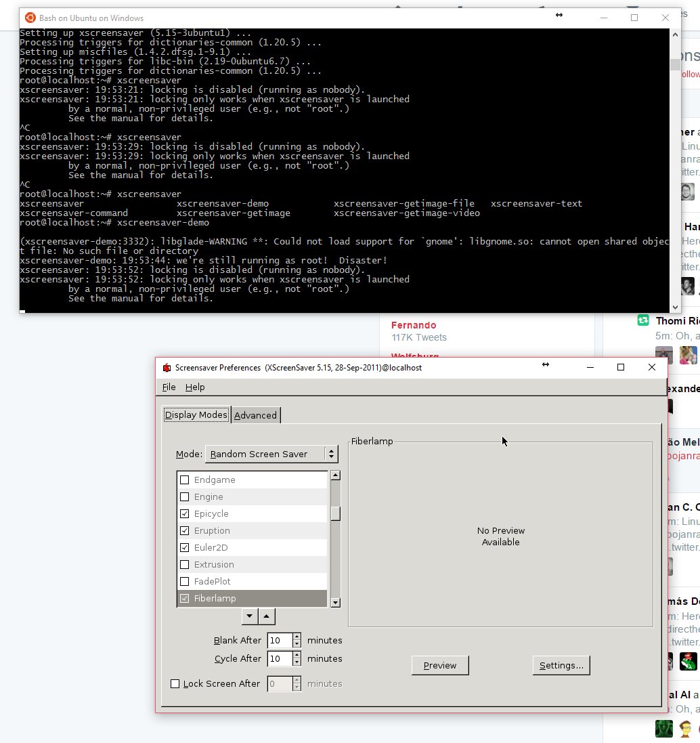This screenshot has width=700, height=743.
Task: Click the Bash window scrollbar down arrow
Action: tap(676, 307)
